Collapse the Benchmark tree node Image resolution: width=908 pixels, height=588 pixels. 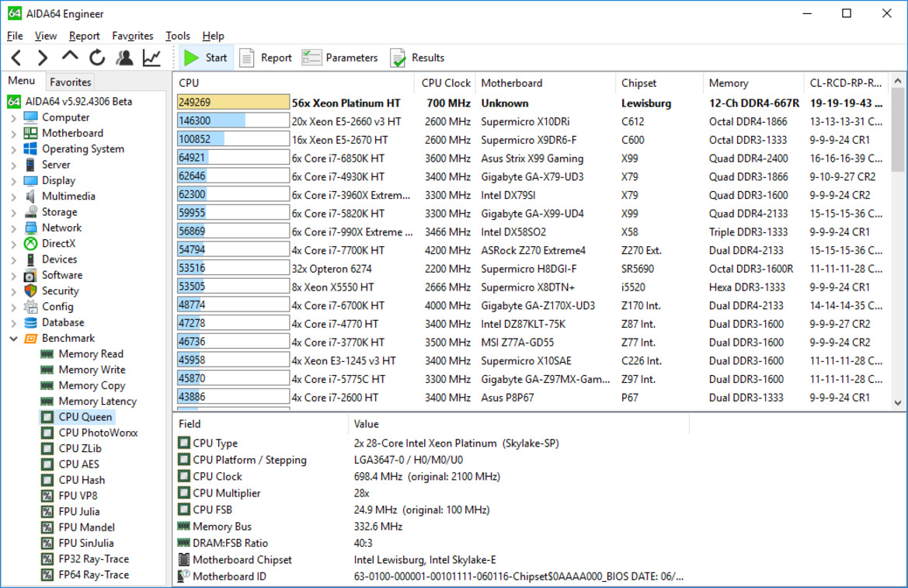pyautogui.click(x=13, y=339)
